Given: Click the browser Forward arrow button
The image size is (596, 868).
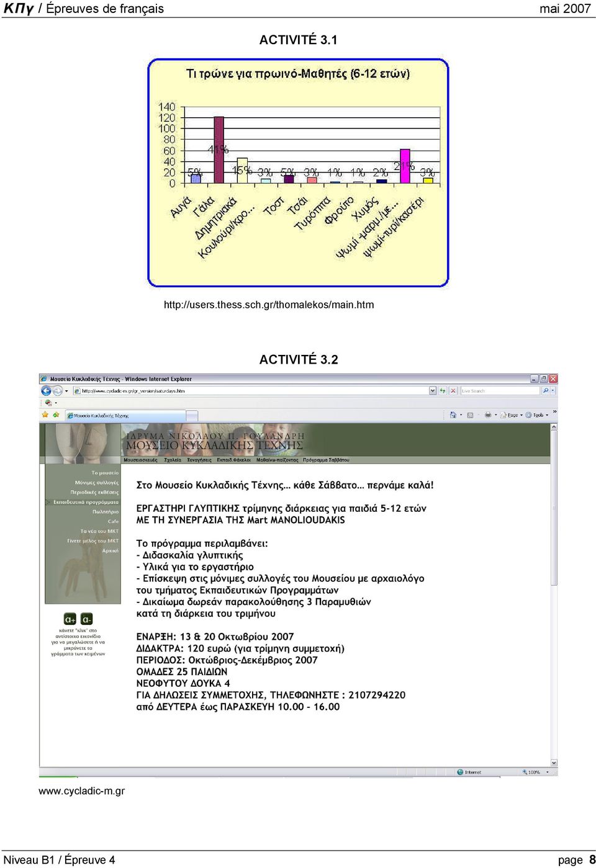Looking at the screenshot, I should coord(57,391).
